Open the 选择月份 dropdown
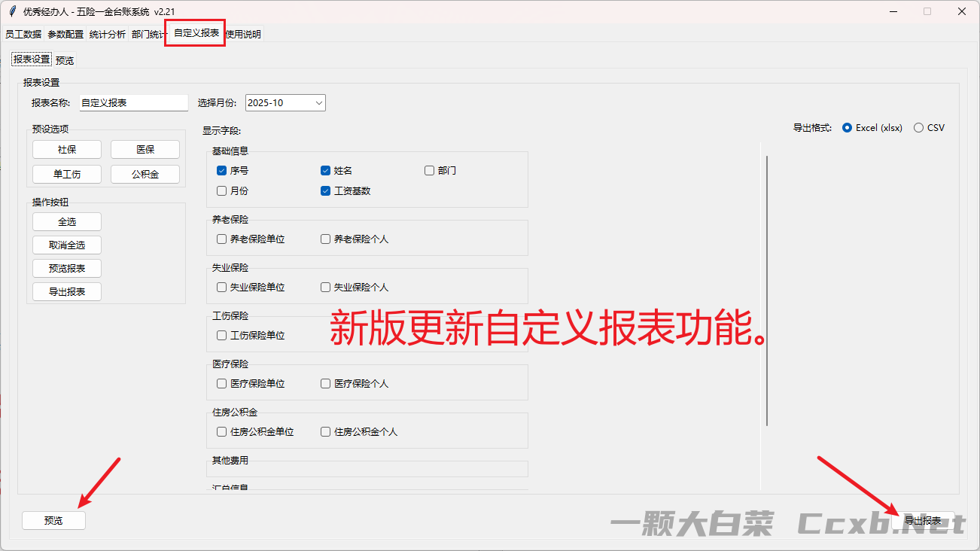This screenshot has height=551, width=980. (x=285, y=103)
